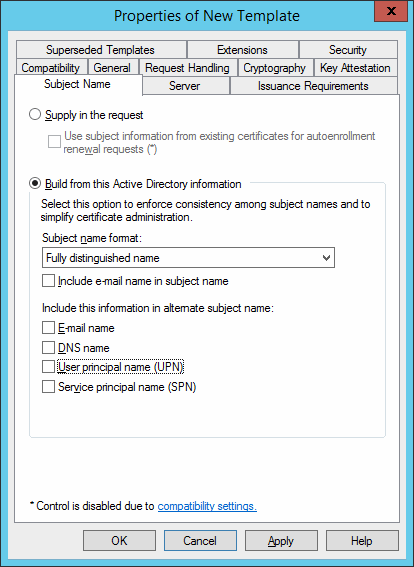The height and width of the screenshot is (567, 414).
Task: Click the Apply button
Action: click(x=281, y=541)
